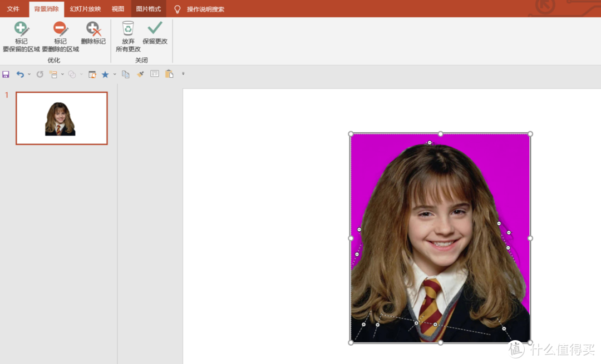Save the presentation with the floppy disk icon

tap(6, 74)
